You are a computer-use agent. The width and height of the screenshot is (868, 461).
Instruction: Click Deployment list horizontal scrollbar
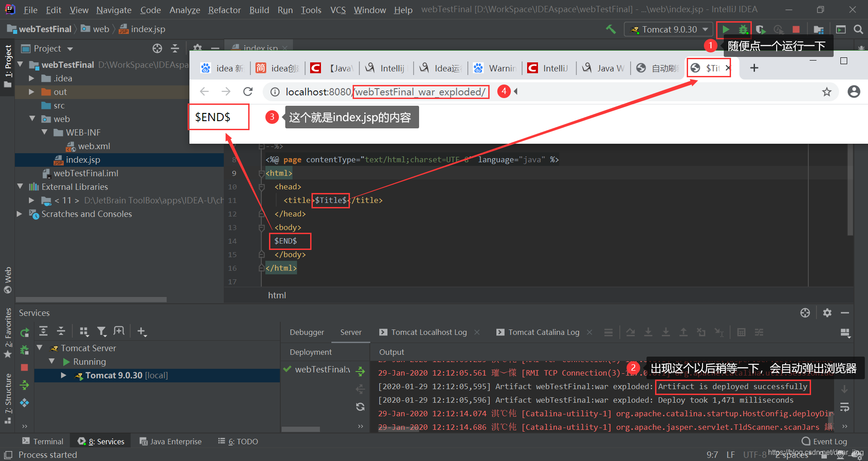300,429
